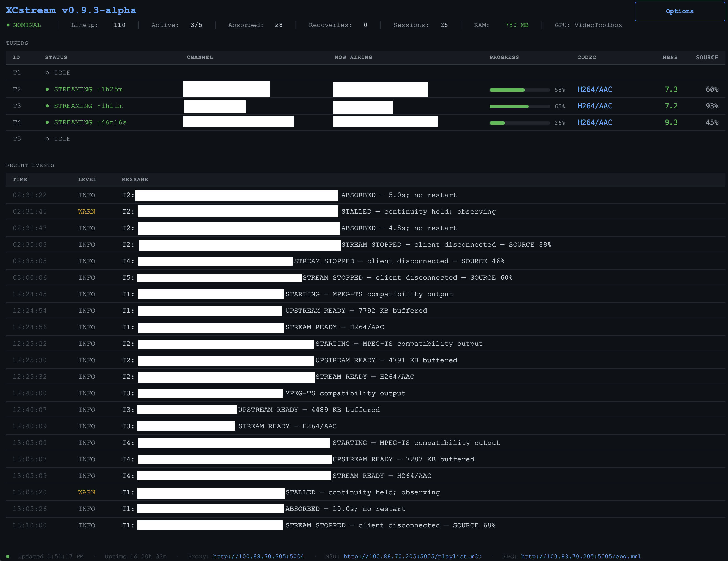The image size is (728, 561).
Task: Click the T2 bitrate 7.3
Action: point(671,89)
